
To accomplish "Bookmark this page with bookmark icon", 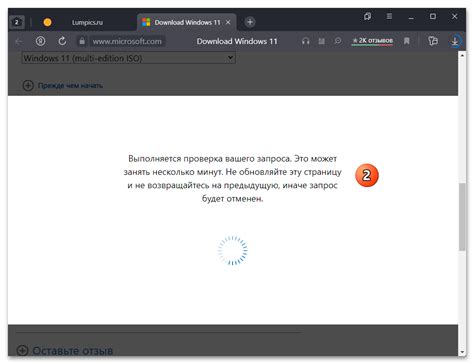I will (406, 41).
